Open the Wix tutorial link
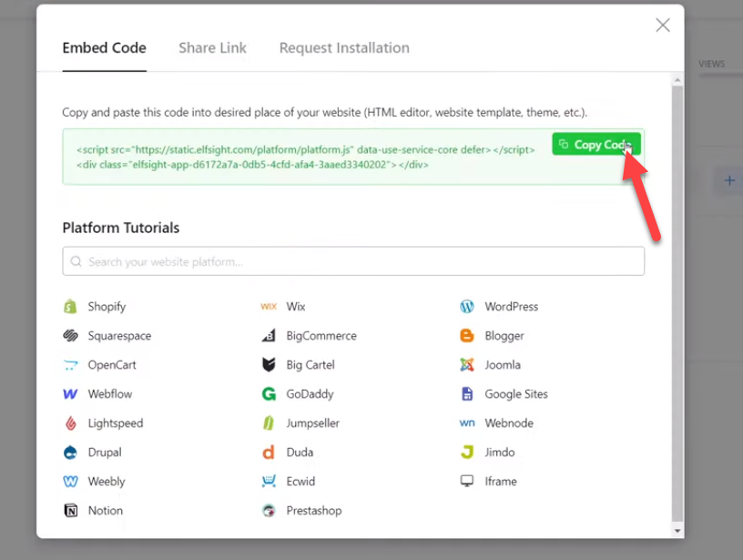The height and width of the screenshot is (560, 743). (x=296, y=307)
